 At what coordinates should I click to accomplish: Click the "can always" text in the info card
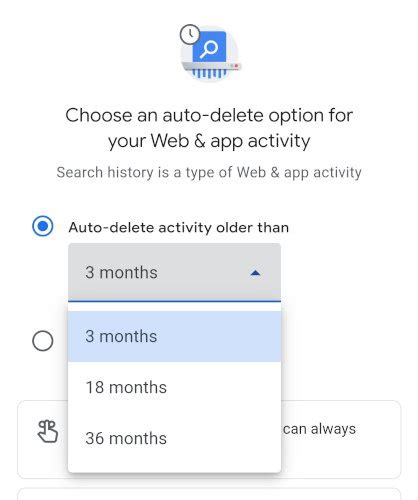pos(319,429)
